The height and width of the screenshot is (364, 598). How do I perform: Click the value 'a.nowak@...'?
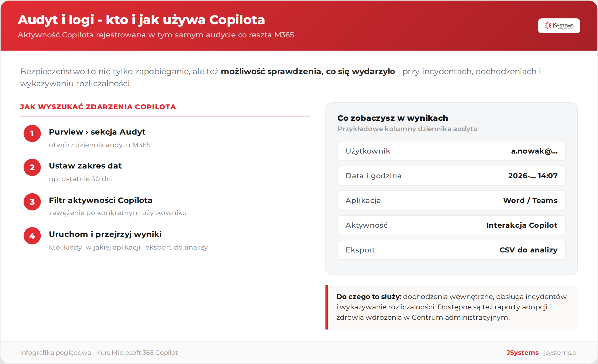click(x=534, y=151)
